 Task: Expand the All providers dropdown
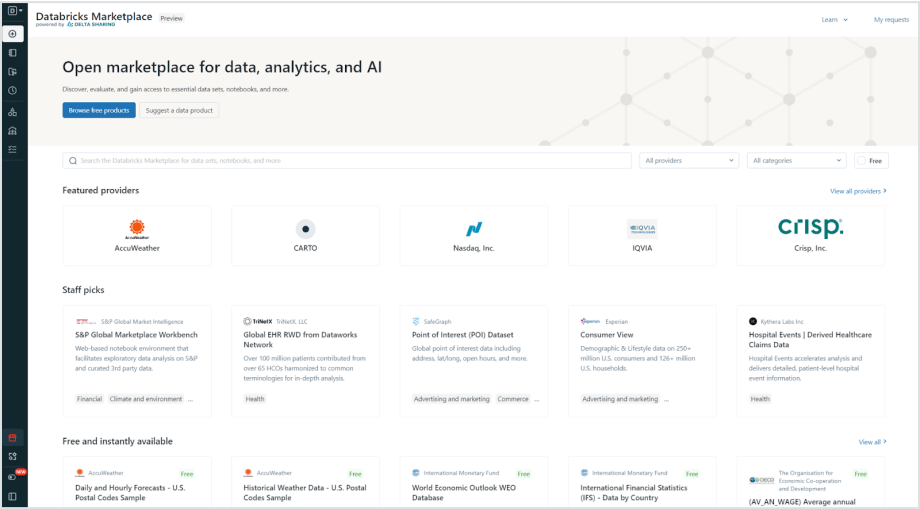(x=690, y=160)
